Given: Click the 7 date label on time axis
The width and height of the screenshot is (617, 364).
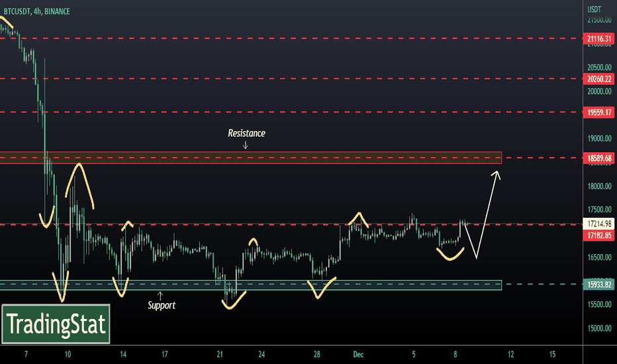Looking at the screenshot, I should pyautogui.click(x=26, y=354).
